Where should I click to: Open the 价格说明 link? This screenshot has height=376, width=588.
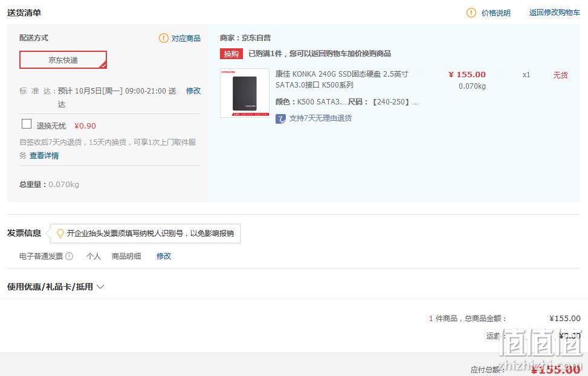coord(496,13)
